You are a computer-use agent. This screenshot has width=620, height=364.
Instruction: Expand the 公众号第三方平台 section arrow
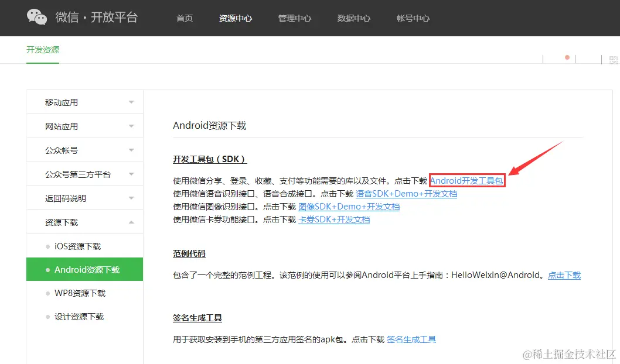click(131, 174)
